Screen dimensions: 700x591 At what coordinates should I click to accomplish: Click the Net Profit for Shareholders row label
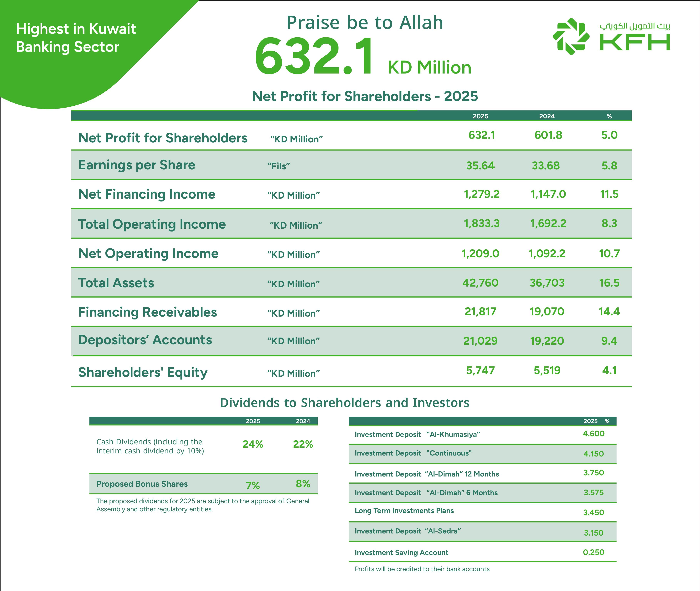pyautogui.click(x=163, y=138)
